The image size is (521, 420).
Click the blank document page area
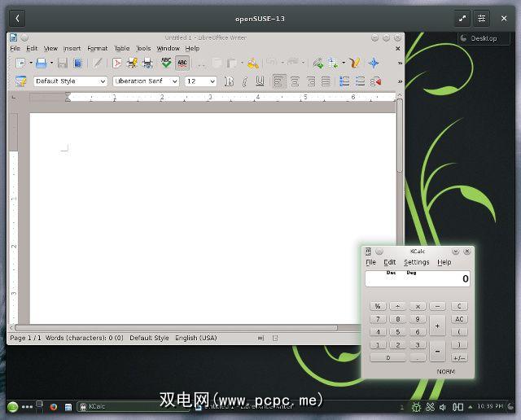(x=212, y=218)
